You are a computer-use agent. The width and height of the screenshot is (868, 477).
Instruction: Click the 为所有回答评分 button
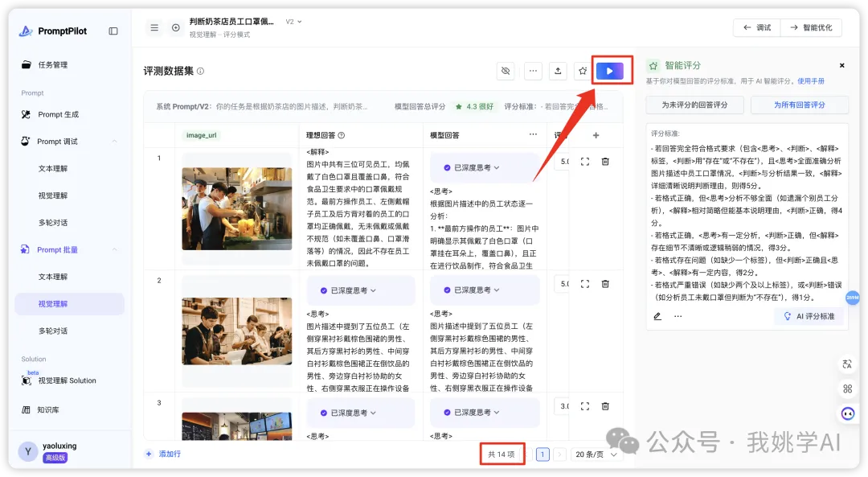pyautogui.click(x=799, y=105)
